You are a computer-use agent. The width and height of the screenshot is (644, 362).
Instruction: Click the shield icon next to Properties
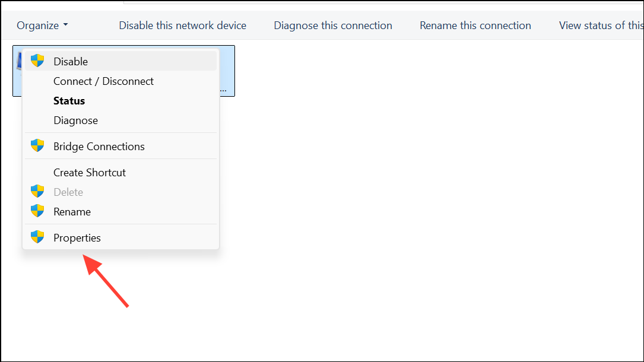tap(37, 237)
